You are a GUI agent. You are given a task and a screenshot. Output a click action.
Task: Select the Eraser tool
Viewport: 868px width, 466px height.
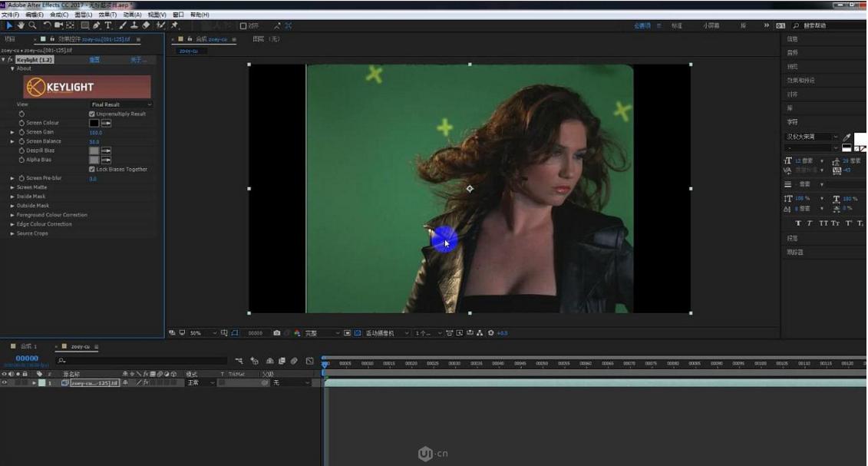point(146,25)
